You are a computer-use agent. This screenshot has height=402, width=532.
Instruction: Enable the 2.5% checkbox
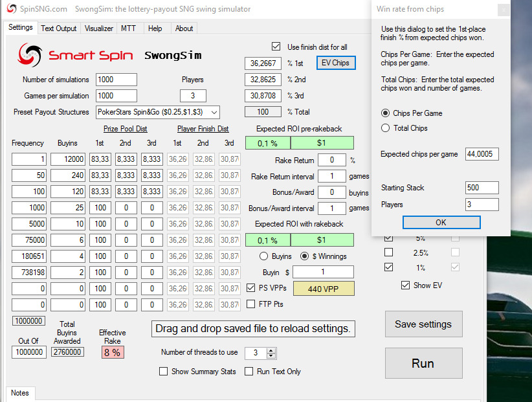[x=389, y=252]
